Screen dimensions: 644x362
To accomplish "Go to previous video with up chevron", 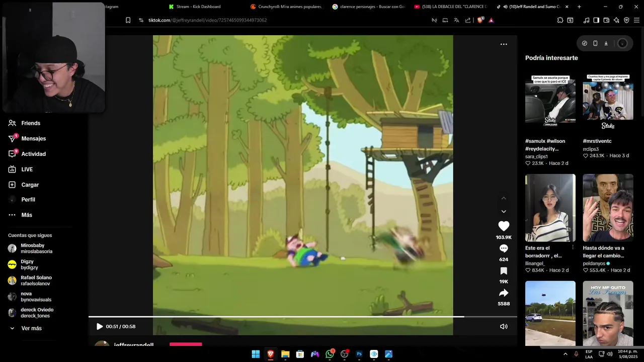I will pos(504,198).
